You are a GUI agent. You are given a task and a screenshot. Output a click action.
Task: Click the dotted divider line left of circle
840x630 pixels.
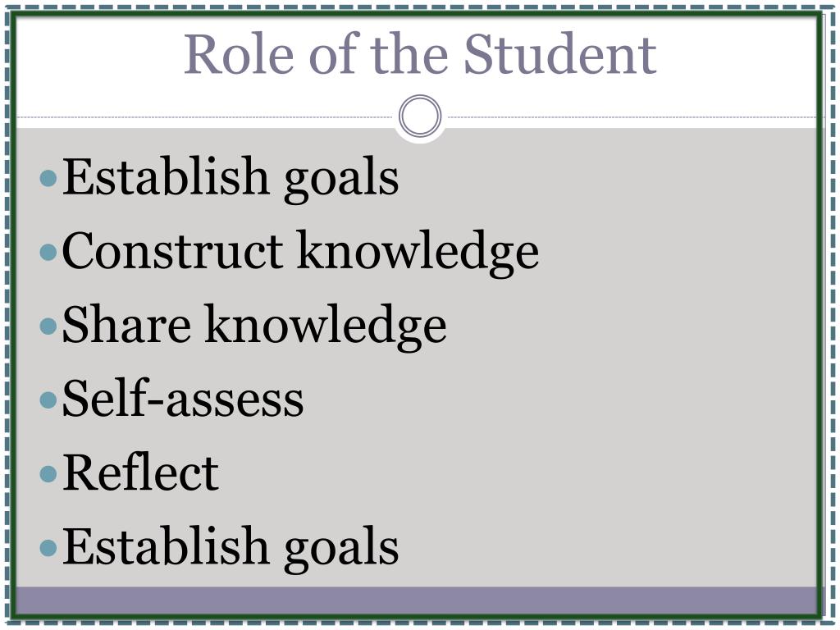pos(208,116)
